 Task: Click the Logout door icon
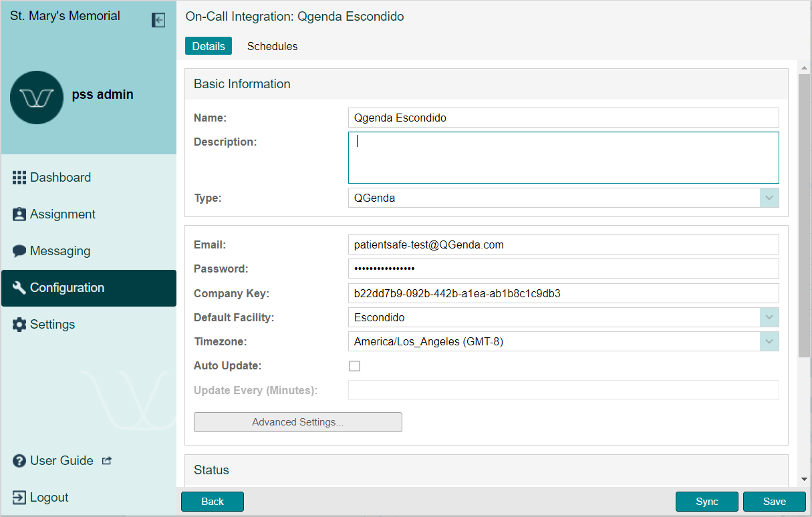click(x=19, y=498)
